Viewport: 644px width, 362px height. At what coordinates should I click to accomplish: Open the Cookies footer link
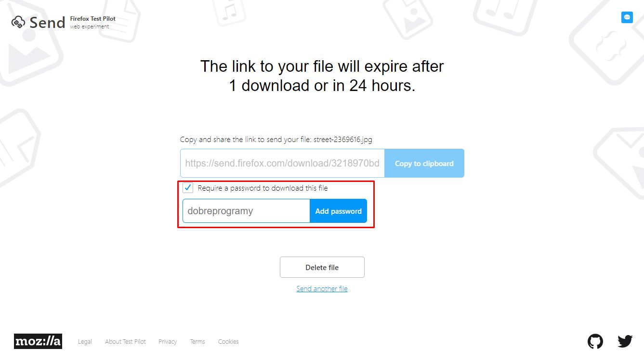point(228,342)
